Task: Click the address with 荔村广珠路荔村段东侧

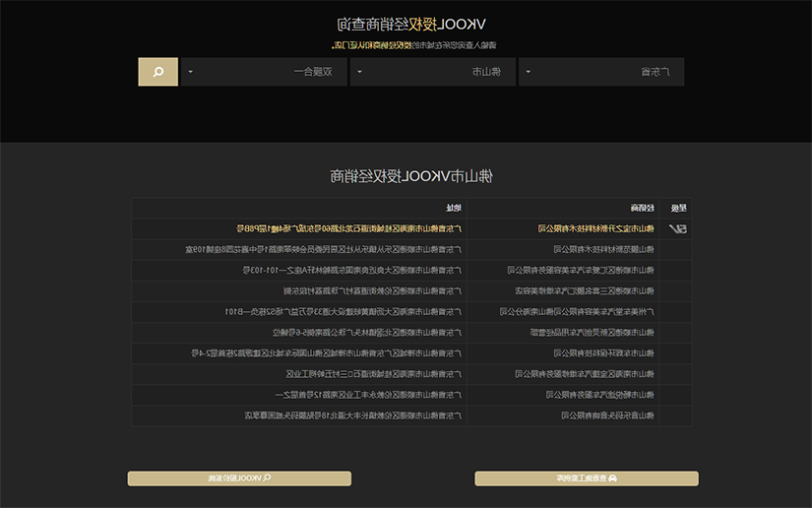Action: [x=372, y=291]
